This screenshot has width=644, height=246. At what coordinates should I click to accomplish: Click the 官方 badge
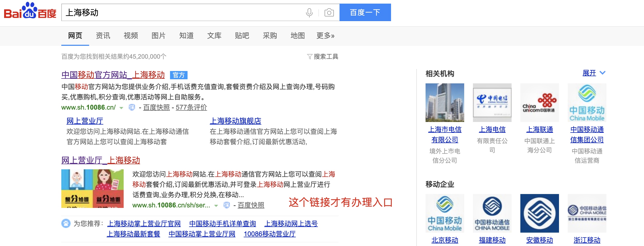[179, 75]
